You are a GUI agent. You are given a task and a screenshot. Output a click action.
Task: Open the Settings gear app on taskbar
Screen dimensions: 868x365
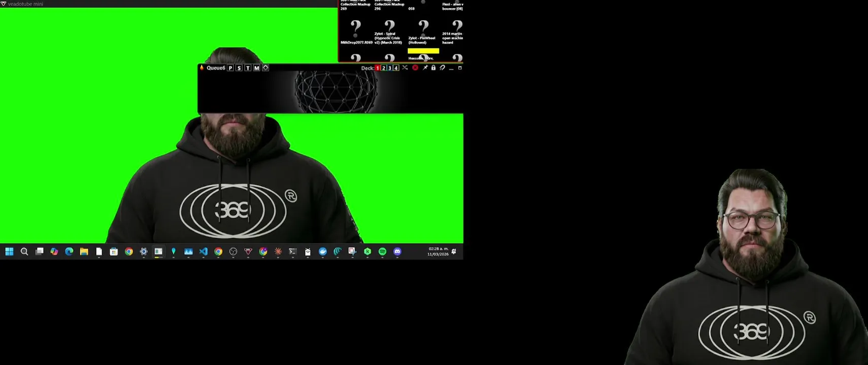144,251
